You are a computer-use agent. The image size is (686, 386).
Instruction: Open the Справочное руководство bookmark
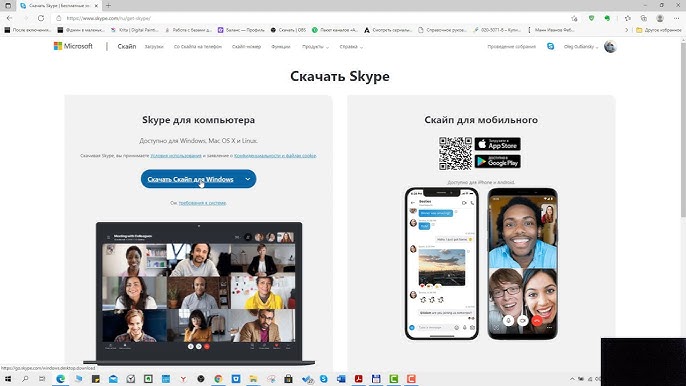click(442, 30)
